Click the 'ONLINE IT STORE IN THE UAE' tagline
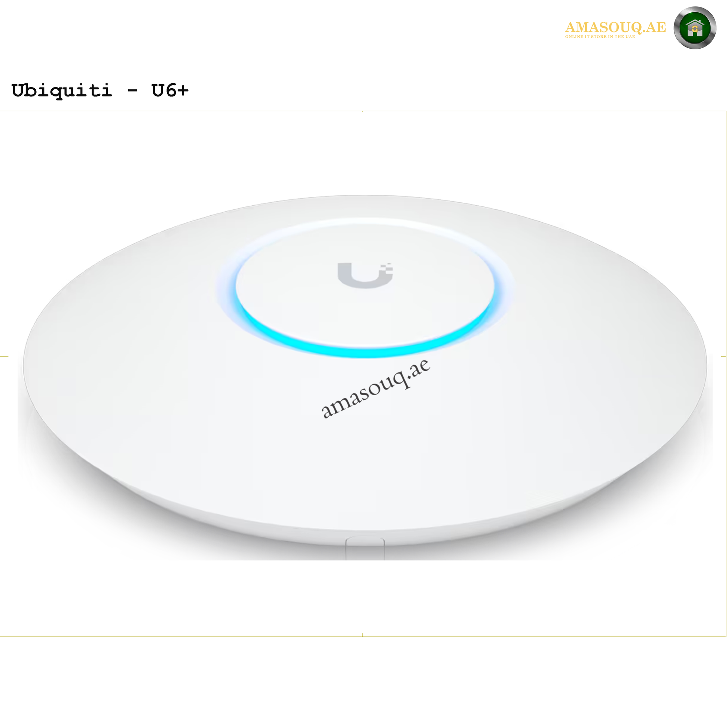 click(x=600, y=37)
